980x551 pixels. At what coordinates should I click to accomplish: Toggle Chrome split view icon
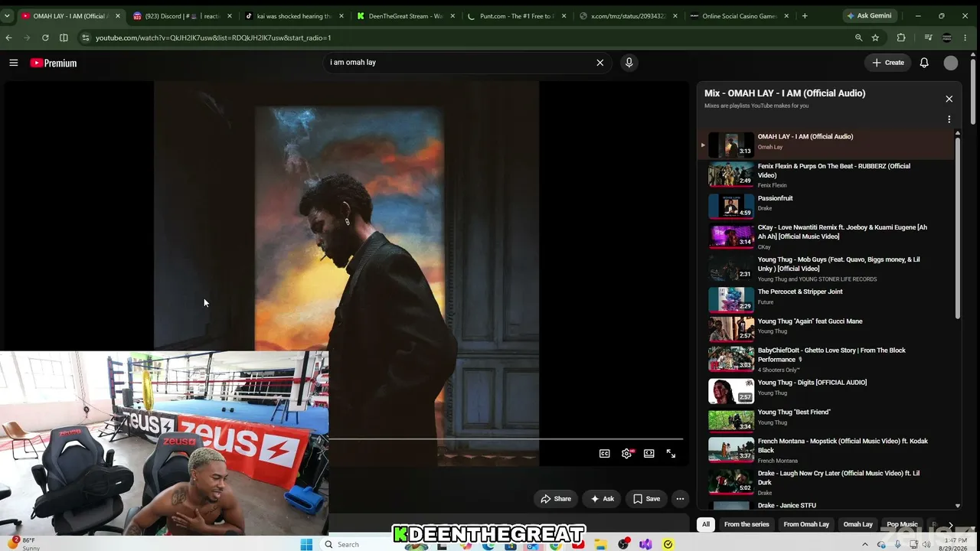(x=64, y=37)
